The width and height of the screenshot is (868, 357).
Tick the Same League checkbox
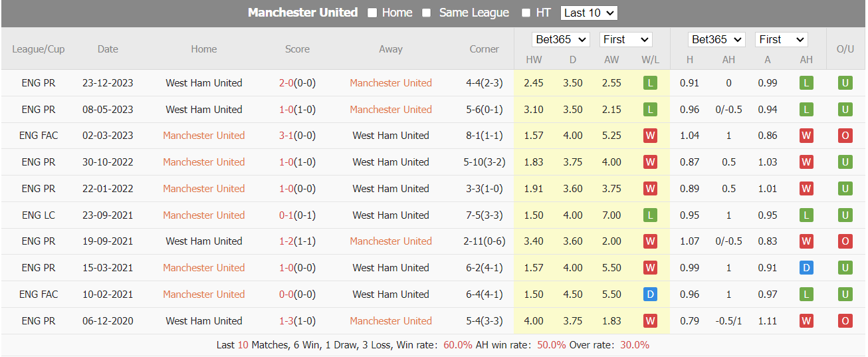click(427, 13)
